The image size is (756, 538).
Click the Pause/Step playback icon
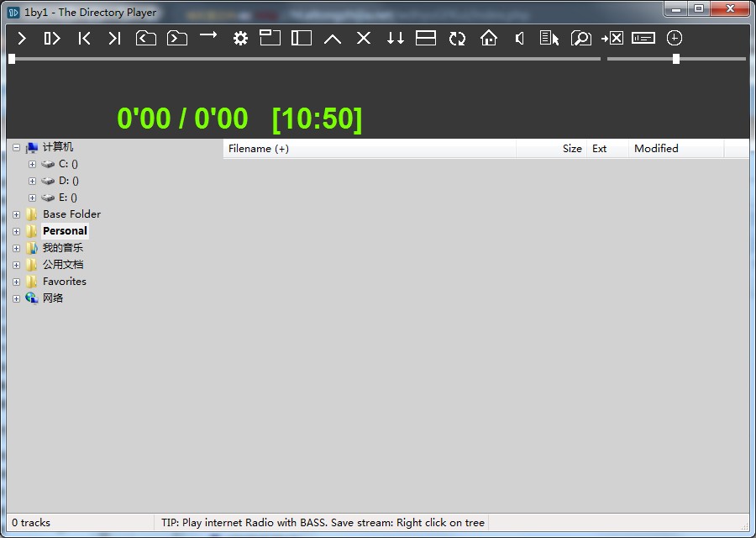pos(52,38)
